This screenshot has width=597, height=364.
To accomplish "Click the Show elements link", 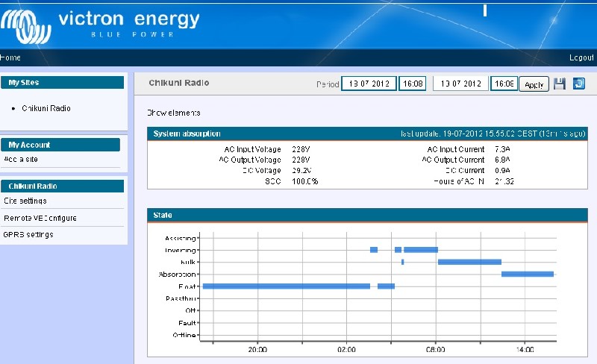I will [174, 113].
